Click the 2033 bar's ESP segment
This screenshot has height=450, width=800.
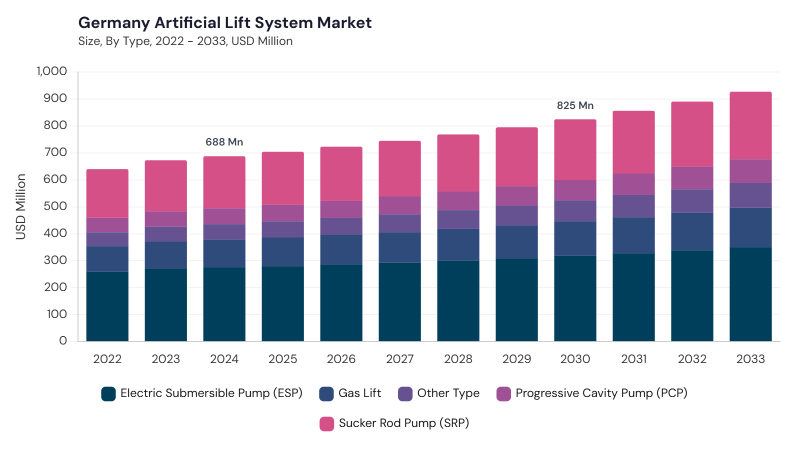coord(751,294)
